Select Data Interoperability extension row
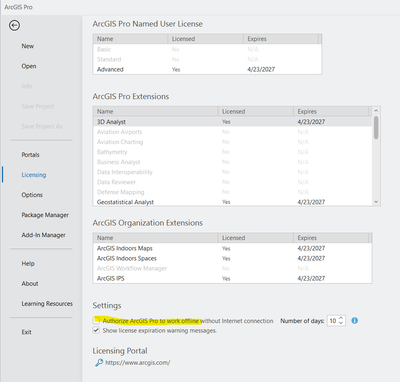The width and height of the screenshot is (400, 382). tap(232, 172)
